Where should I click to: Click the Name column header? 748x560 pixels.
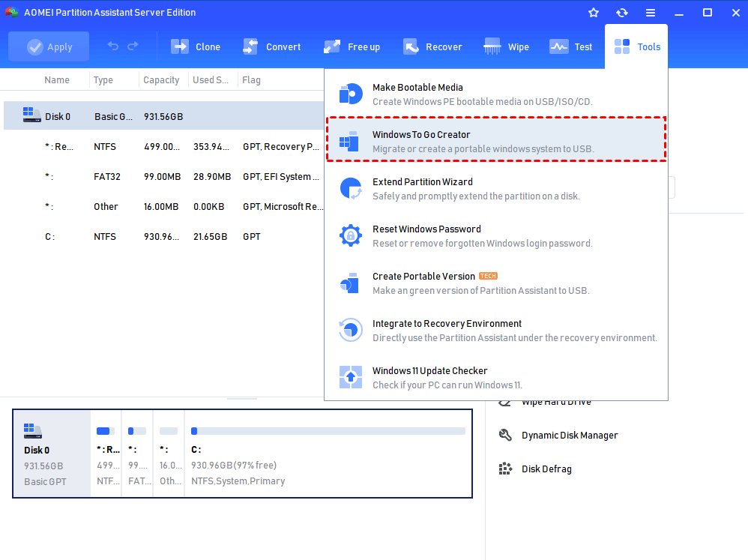click(x=57, y=80)
